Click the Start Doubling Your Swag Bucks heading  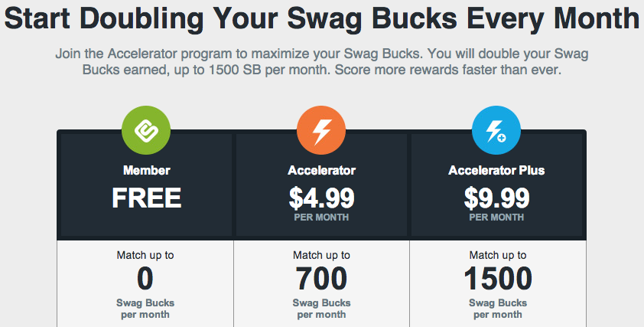click(x=322, y=18)
